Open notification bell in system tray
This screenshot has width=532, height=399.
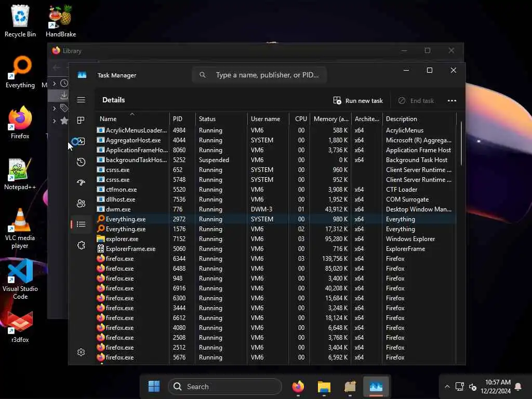pyautogui.click(x=518, y=387)
